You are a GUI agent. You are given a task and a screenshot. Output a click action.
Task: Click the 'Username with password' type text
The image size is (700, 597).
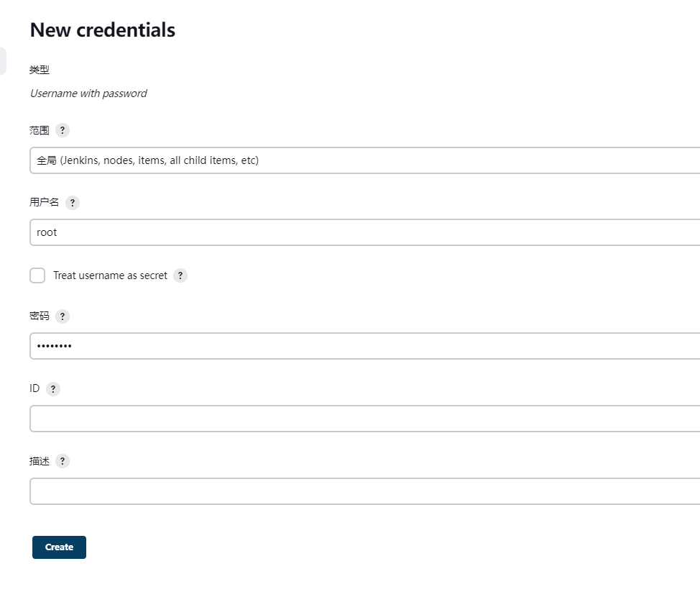pos(88,94)
